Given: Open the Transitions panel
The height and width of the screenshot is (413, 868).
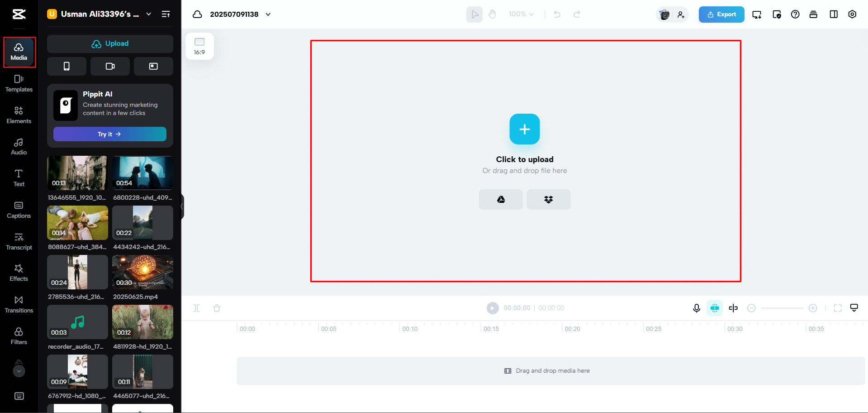Looking at the screenshot, I should coord(19,304).
